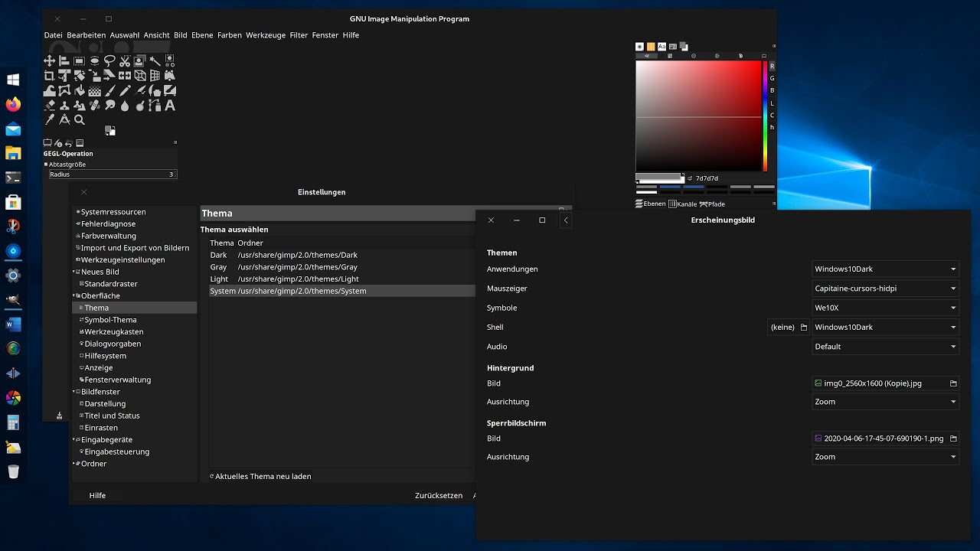Select the Heal bandage tool

coord(95,106)
